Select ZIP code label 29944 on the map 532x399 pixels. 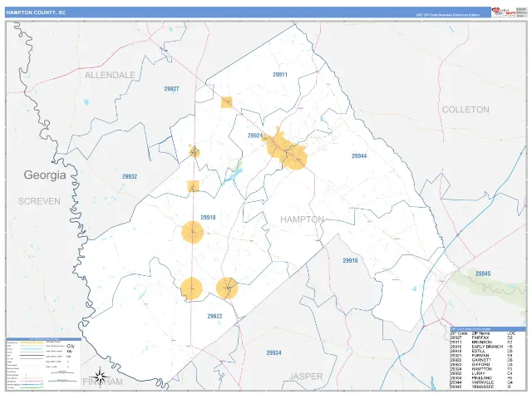359,156
